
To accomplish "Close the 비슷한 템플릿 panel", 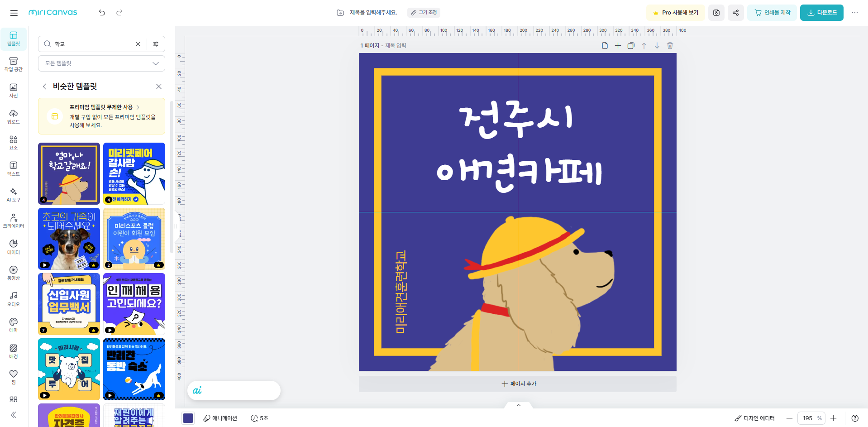I will (159, 86).
